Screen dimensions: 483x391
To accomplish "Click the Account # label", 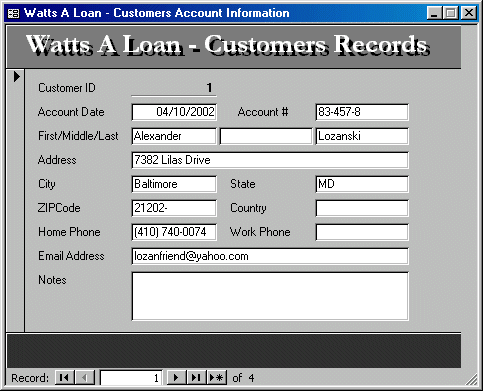I will 263,112.
